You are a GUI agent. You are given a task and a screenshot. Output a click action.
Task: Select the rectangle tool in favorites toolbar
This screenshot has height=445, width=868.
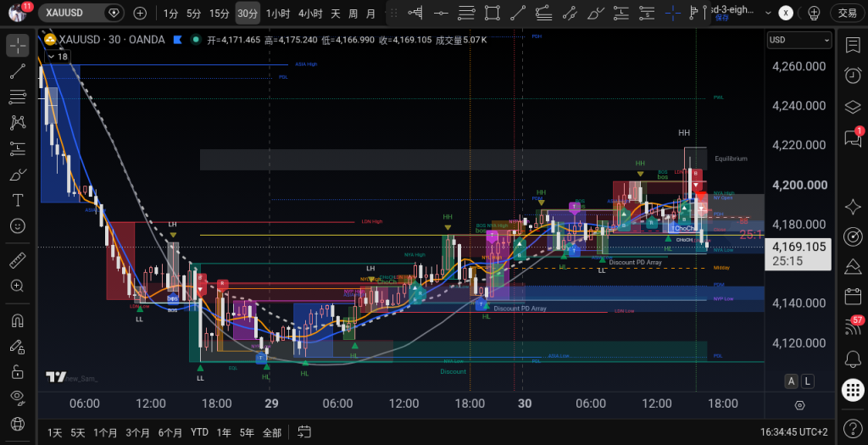492,13
